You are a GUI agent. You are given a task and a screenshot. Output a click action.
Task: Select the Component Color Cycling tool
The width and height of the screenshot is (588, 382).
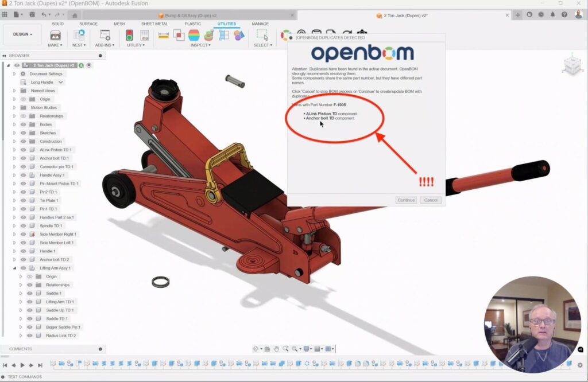pos(239,36)
